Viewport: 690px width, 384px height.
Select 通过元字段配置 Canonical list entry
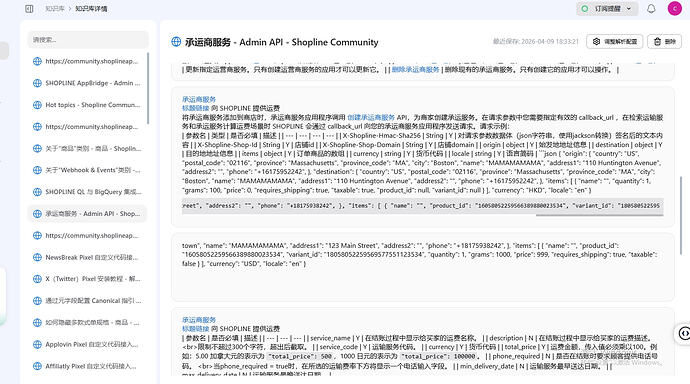pos(87,301)
